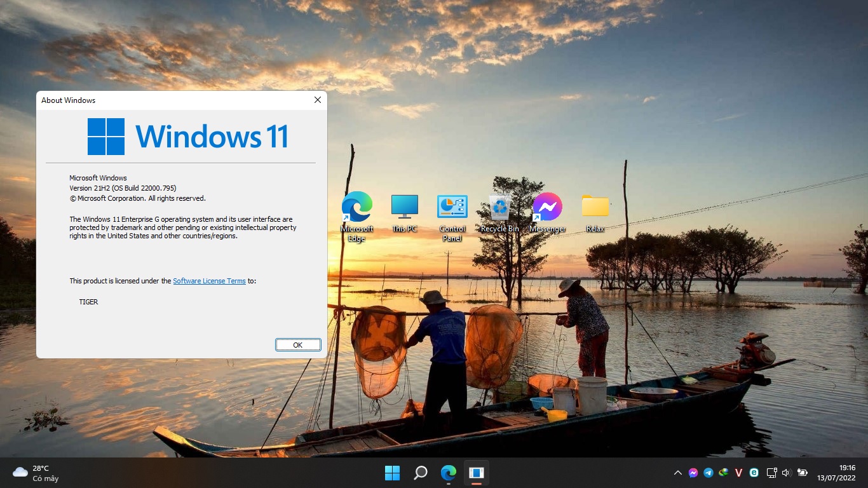Open the Microsoft Edge desktop shortcut

(x=356, y=216)
